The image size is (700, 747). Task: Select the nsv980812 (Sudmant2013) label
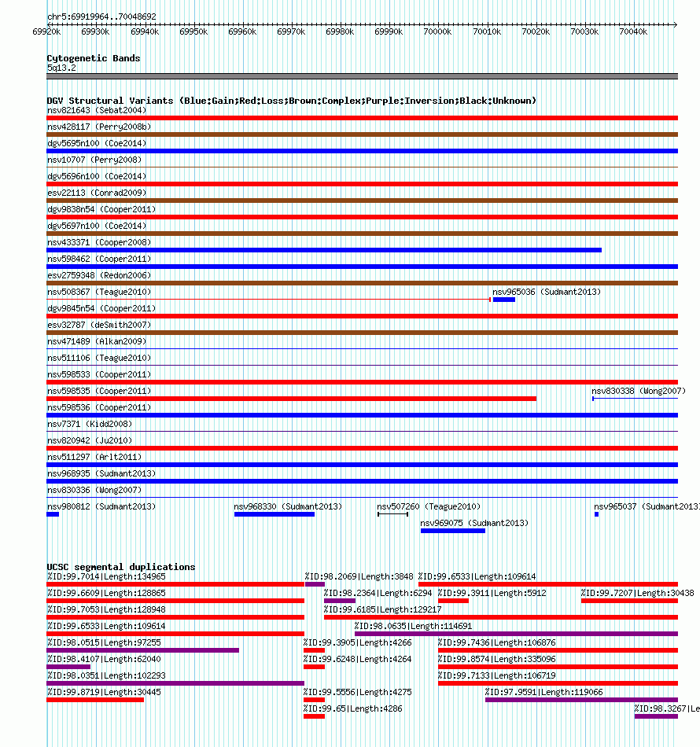click(x=101, y=507)
